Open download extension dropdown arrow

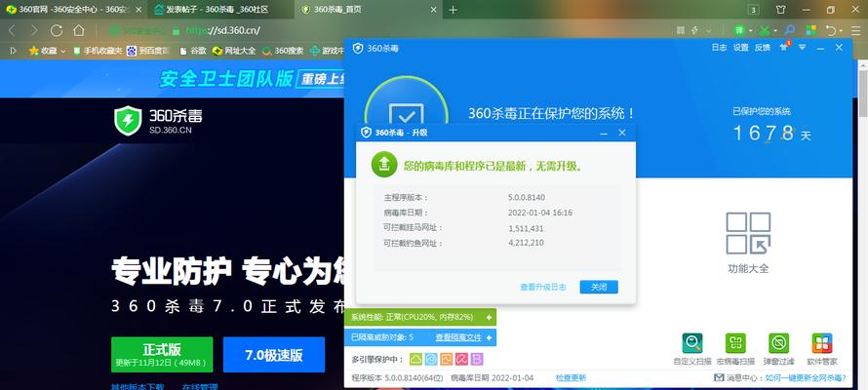(775, 31)
